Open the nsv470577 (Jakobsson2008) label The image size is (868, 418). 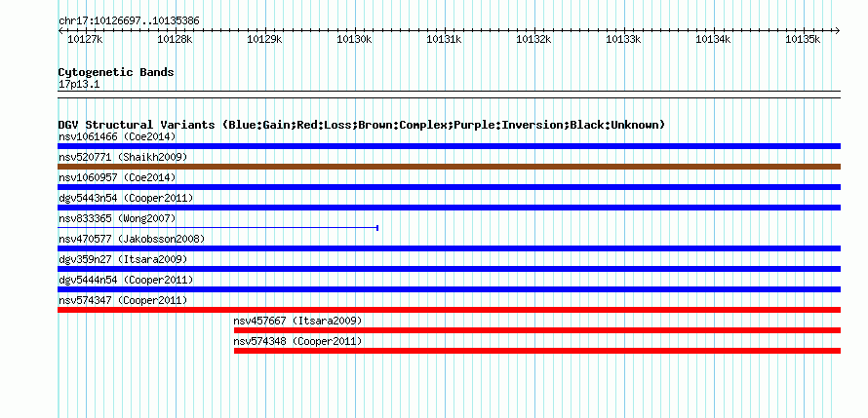click(x=132, y=239)
